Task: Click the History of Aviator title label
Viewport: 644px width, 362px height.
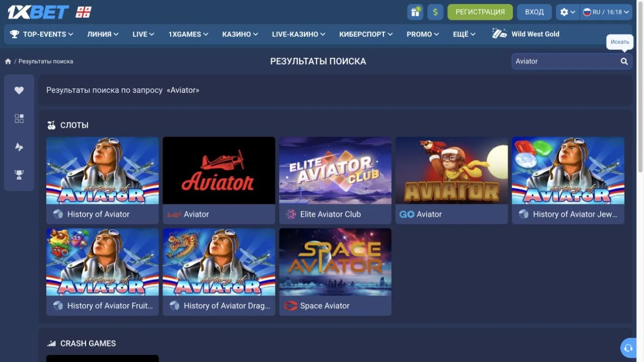Action: coord(98,214)
